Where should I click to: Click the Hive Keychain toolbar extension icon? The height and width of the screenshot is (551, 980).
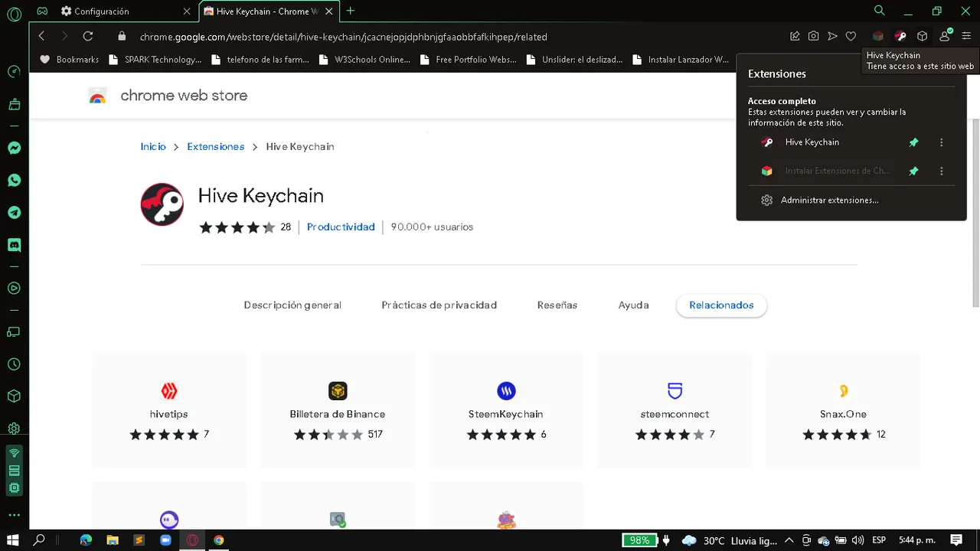tap(900, 36)
